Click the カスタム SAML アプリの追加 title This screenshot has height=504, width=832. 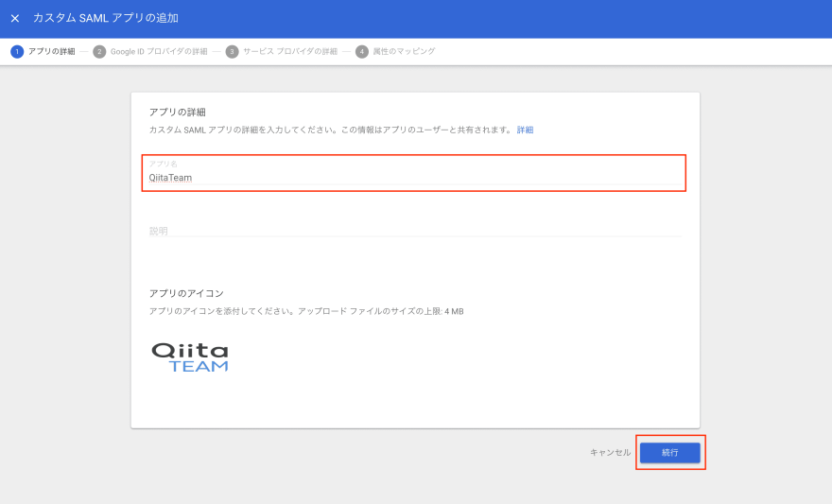(106, 18)
